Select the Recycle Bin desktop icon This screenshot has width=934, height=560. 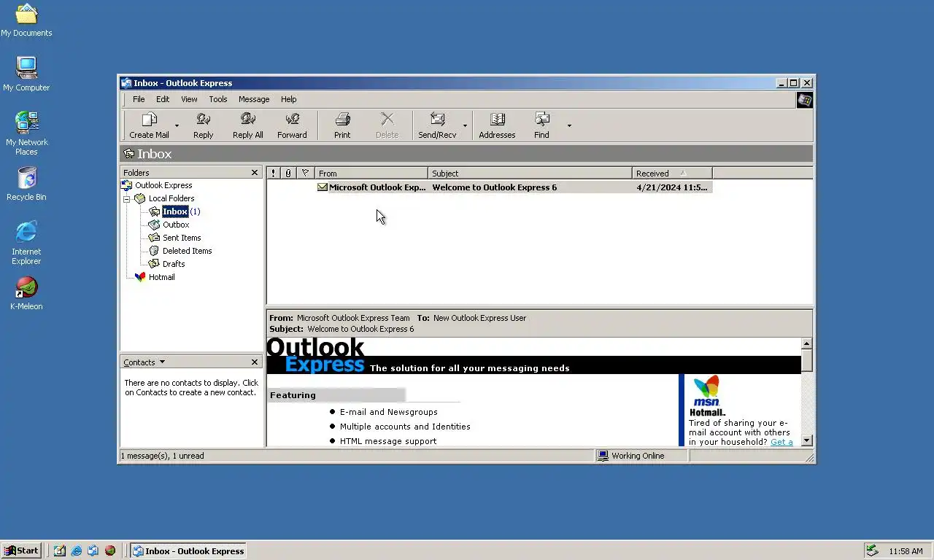(26, 184)
